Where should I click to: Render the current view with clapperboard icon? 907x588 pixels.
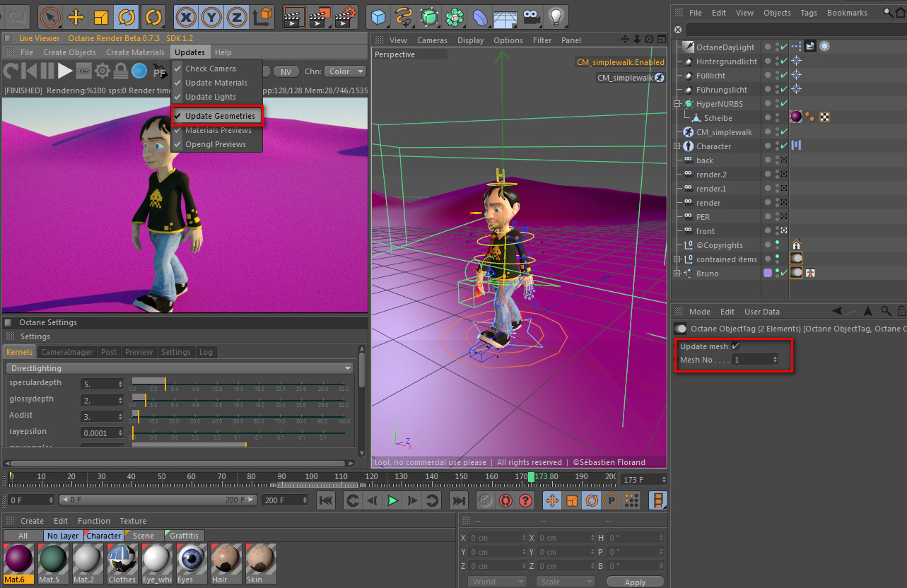coord(294,16)
